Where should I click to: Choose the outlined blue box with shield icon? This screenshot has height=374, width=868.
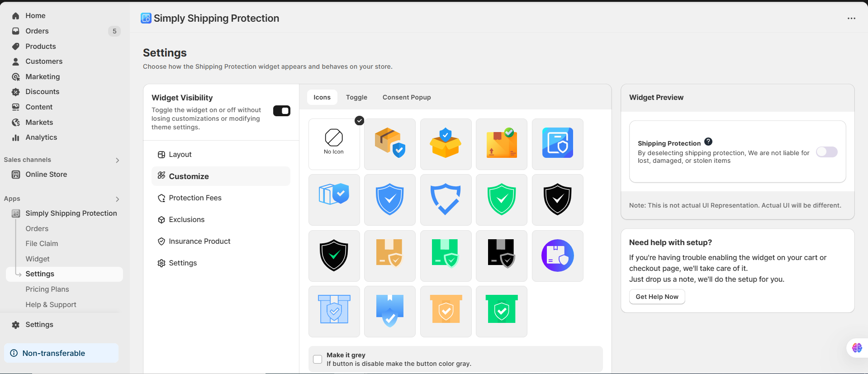click(334, 200)
